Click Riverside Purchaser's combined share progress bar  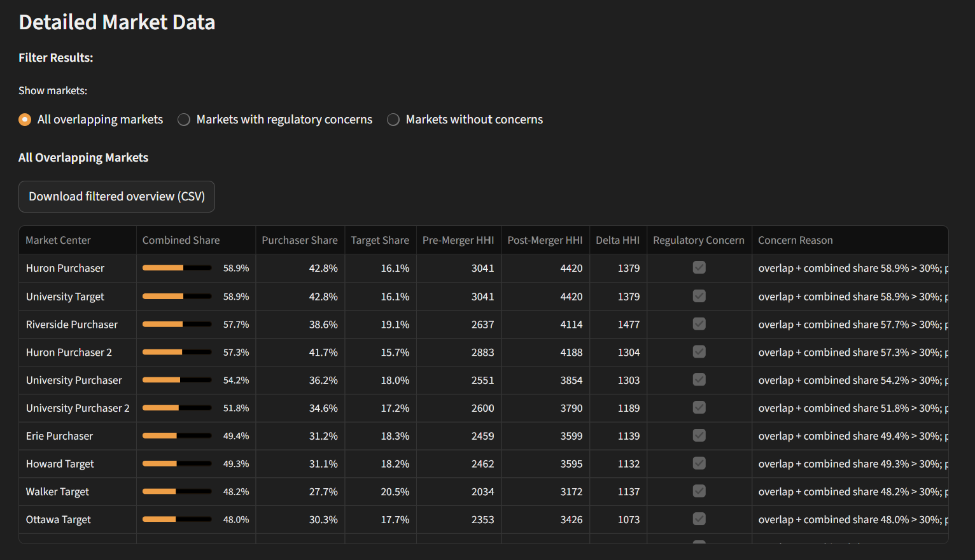(177, 324)
